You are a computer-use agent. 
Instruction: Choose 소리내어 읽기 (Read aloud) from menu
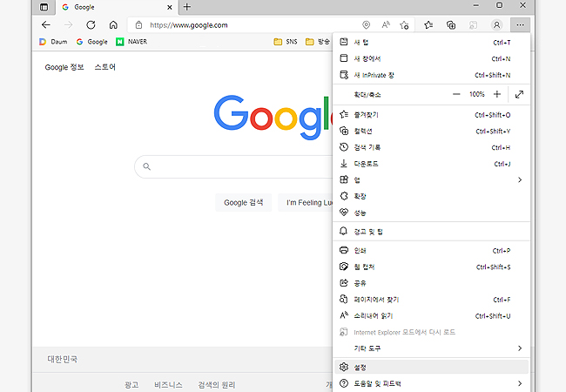(x=431, y=316)
